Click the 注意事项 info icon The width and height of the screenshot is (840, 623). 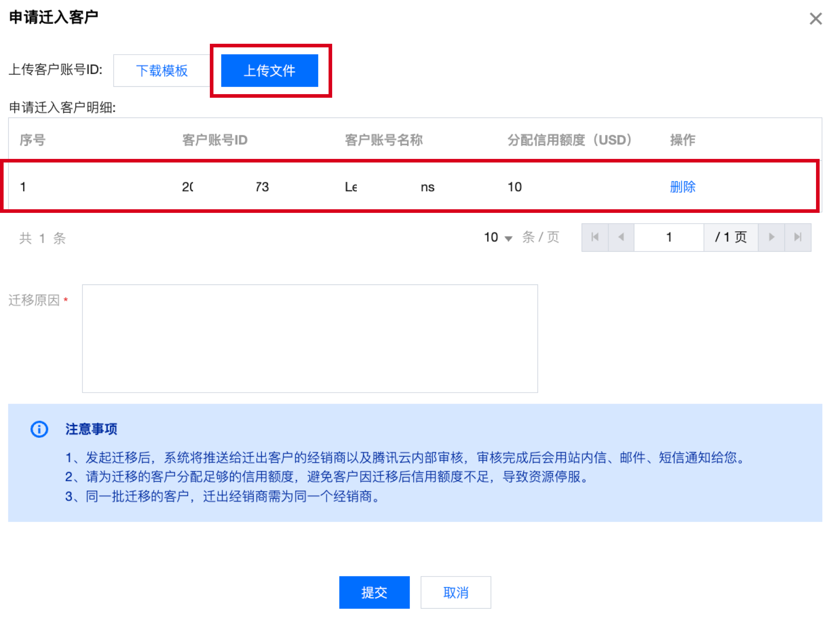[39, 429]
